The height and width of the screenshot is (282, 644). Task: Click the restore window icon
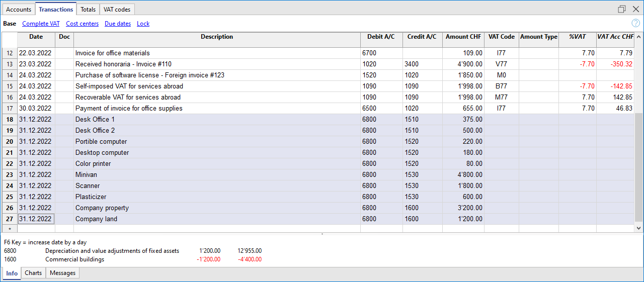(x=622, y=9)
